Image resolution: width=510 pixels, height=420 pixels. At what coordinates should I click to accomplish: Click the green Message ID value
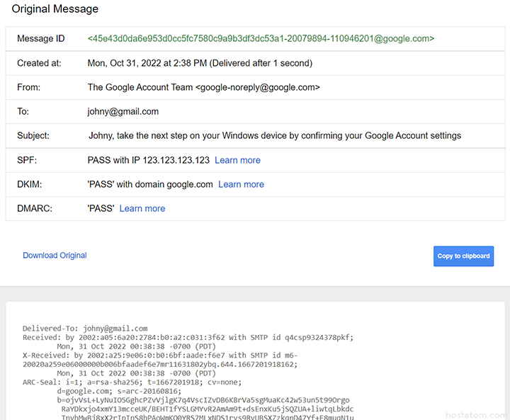point(261,38)
